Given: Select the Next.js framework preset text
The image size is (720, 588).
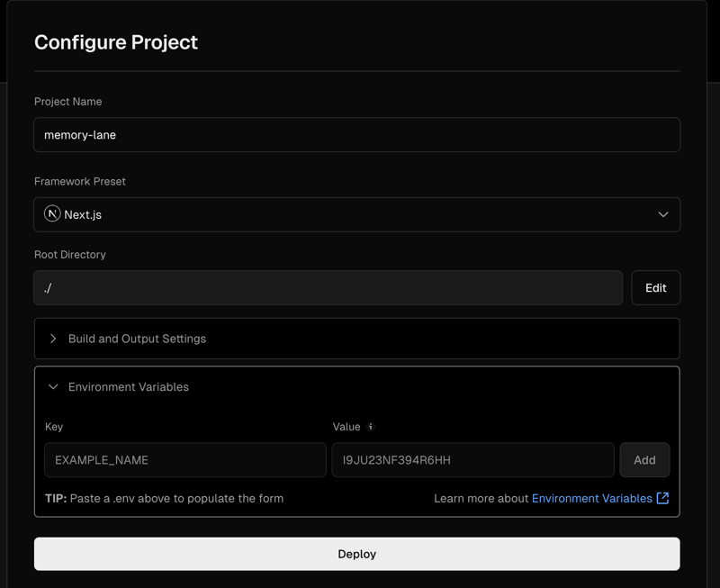Looking at the screenshot, I should (x=83, y=215).
